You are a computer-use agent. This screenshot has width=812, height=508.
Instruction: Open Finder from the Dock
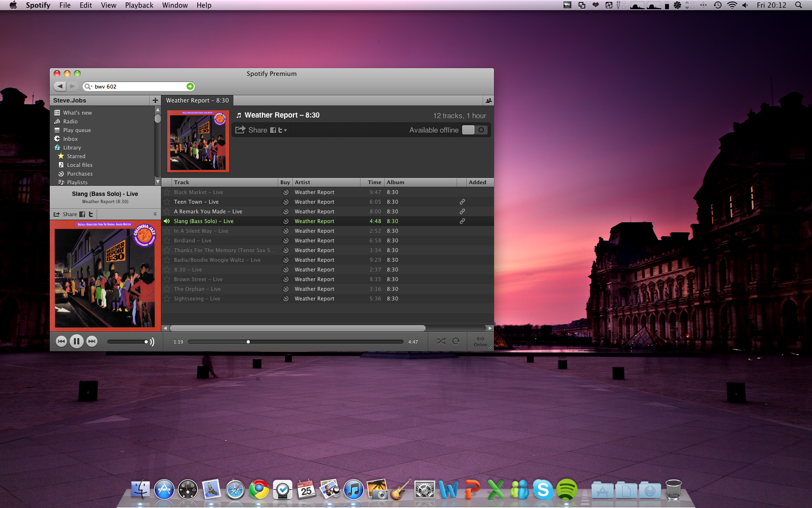(x=141, y=490)
